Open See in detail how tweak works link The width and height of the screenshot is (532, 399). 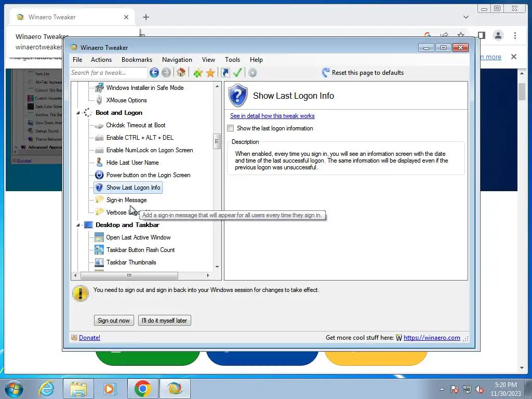click(x=272, y=116)
